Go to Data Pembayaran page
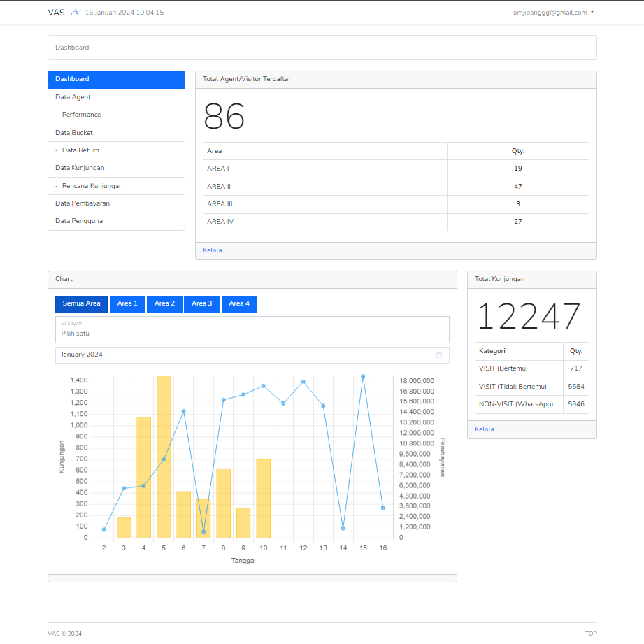This screenshot has height=644, width=644. click(83, 203)
